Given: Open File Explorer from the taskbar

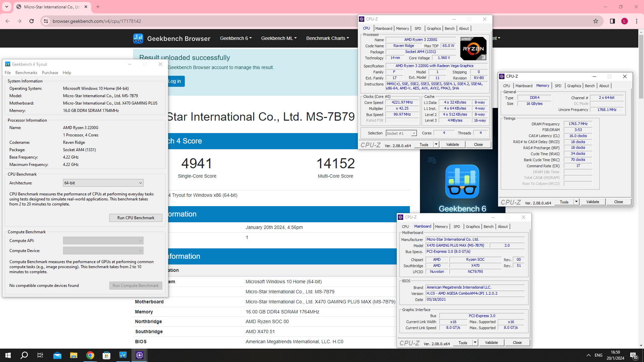Looking at the screenshot, I should pyautogui.click(x=74, y=355).
